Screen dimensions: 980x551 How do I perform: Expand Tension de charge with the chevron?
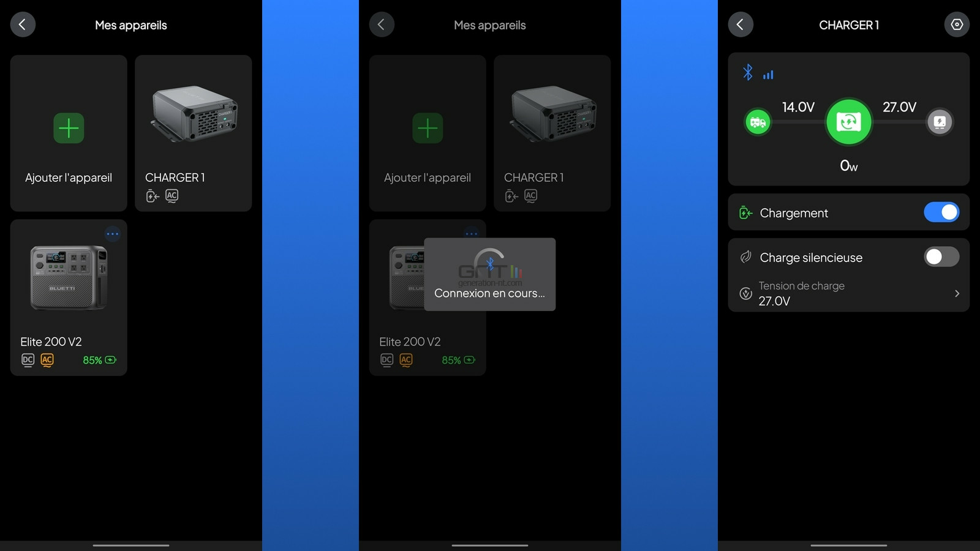coord(957,294)
